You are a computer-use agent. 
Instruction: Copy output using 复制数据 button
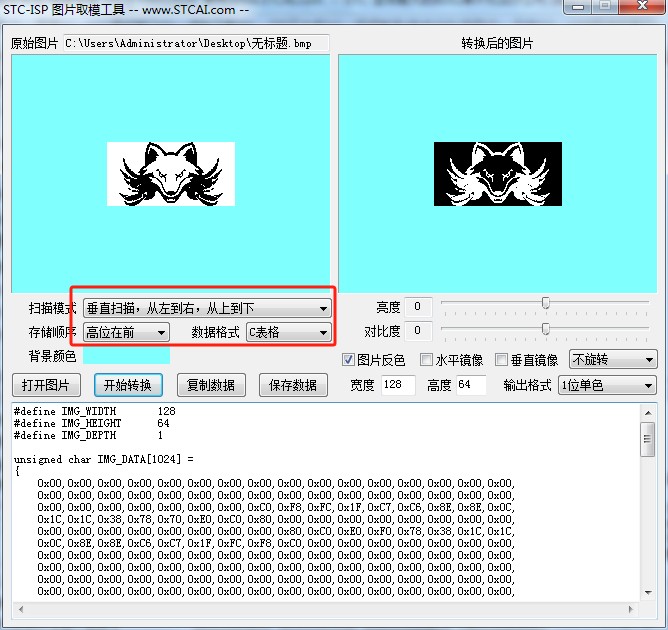pos(211,385)
